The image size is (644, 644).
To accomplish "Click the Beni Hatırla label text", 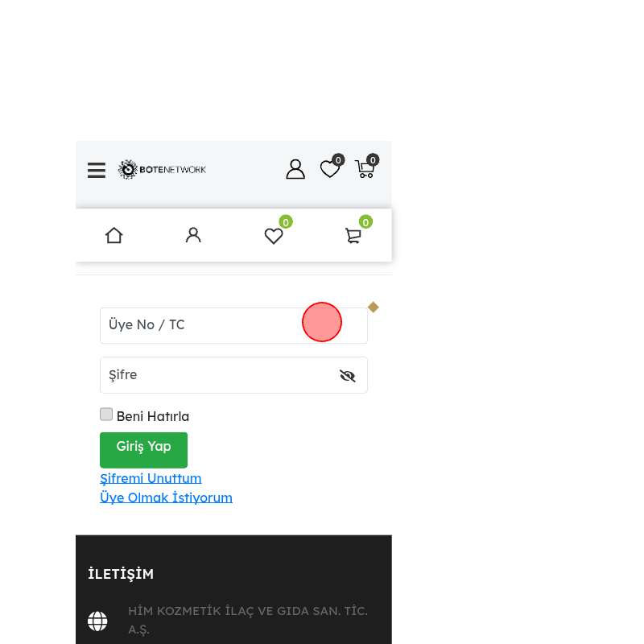I will click(153, 416).
